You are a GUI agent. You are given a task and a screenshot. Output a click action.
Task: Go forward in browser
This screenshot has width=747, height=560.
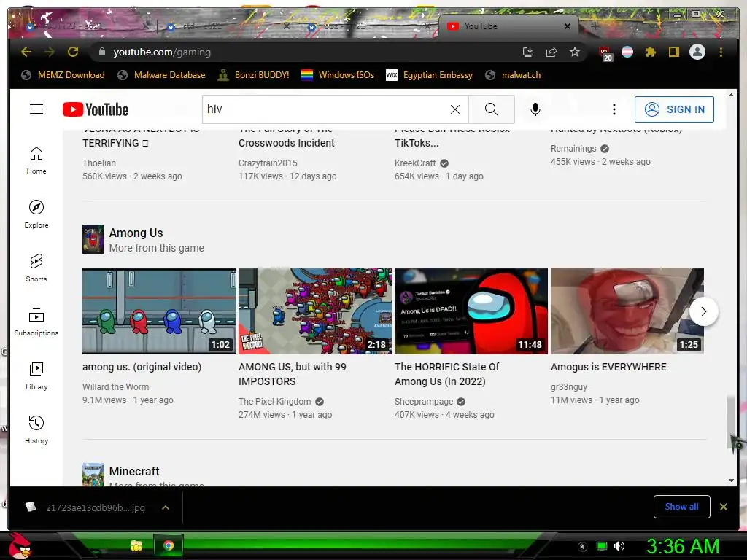[50, 52]
